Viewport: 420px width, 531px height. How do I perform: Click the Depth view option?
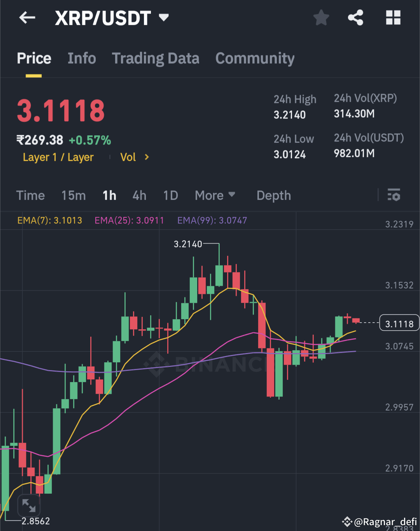coord(273,196)
